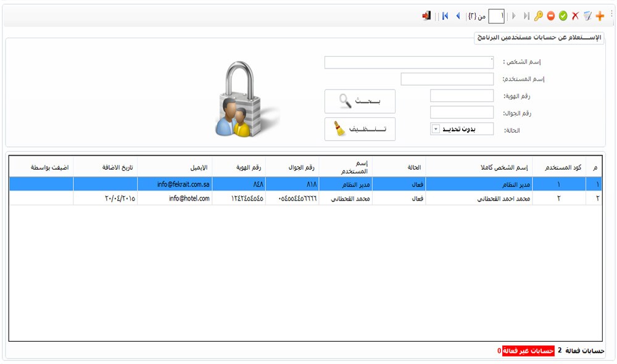Go to first record using blue arrow
Screen dimensions: 617x364
point(445,16)
